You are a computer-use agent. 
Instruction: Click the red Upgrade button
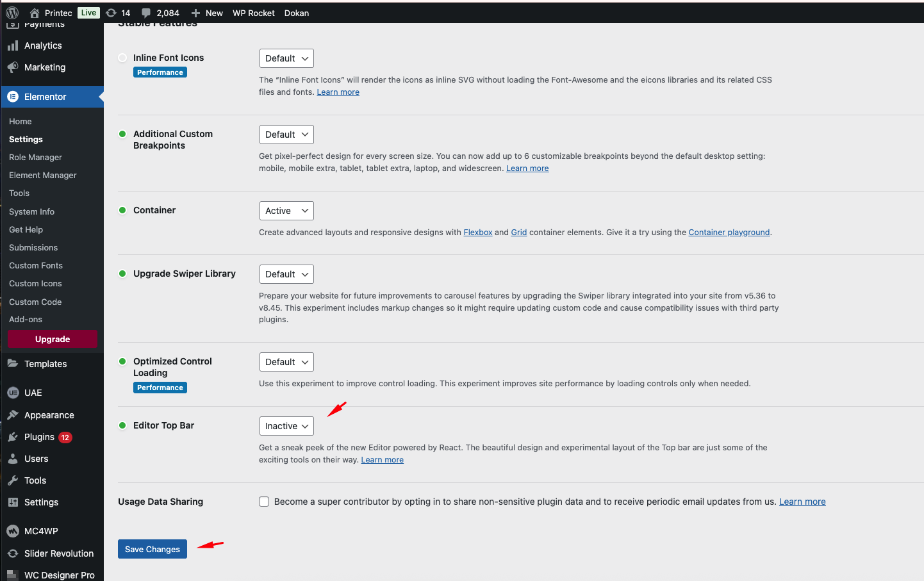tap(53, 339)
